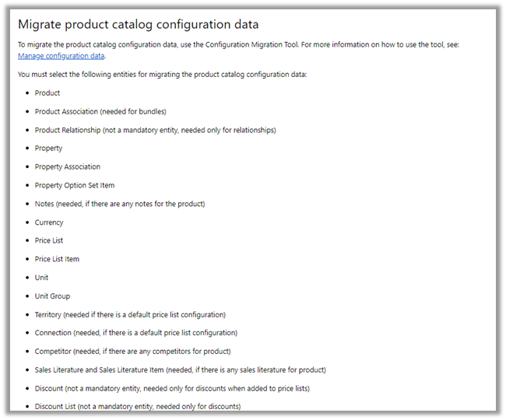This screenshot has width=506, height=420.
Task: Click the Competitor list entry
Action: pos(132,352)
